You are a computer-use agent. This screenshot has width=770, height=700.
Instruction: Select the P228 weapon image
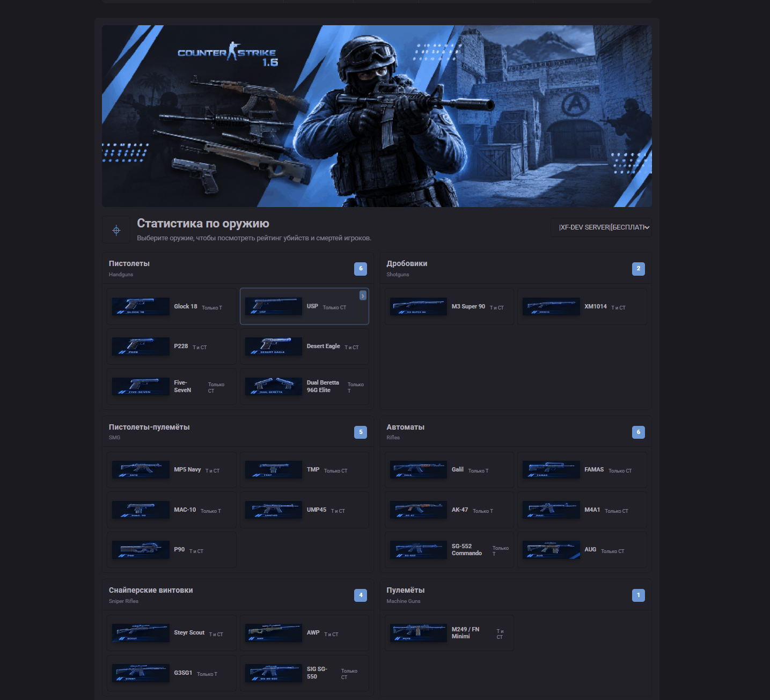(141, 347)
